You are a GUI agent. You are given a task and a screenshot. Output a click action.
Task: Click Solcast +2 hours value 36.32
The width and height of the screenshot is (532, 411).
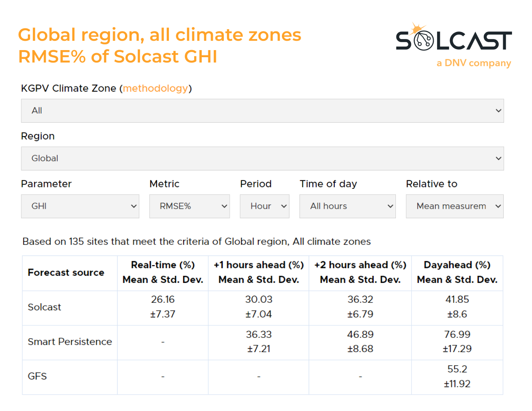click(360, 300)
